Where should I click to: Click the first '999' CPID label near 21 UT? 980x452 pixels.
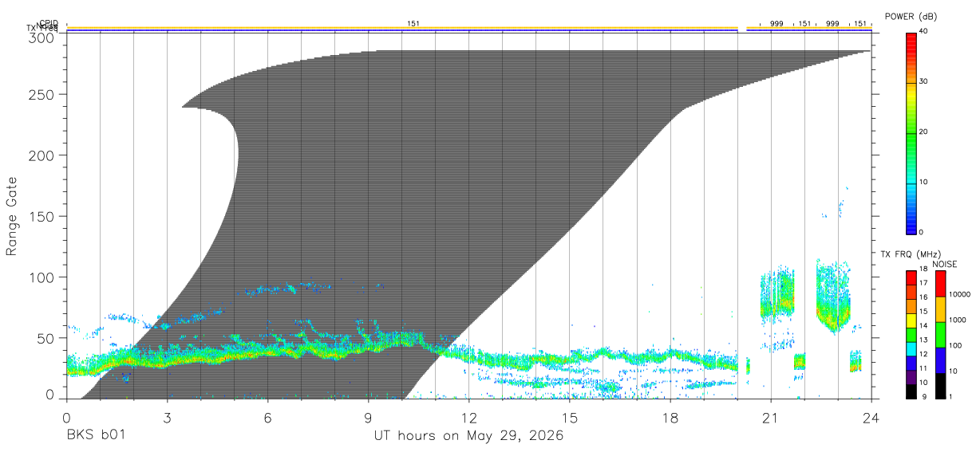(x=776, y=24)
